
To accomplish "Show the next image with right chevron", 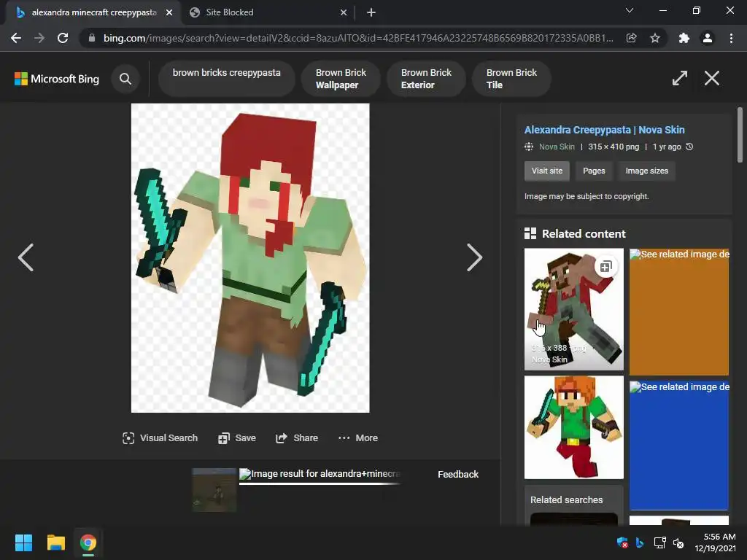I will (x=474, y=257).
